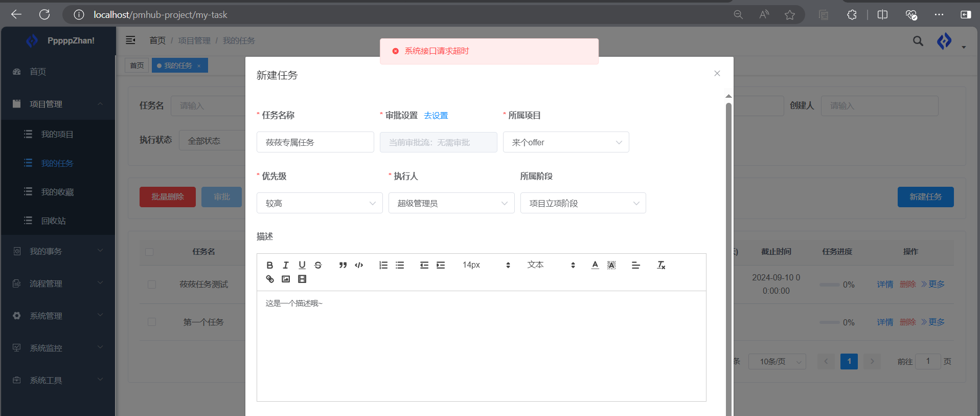This screenshot has height=416, width=980.
Task: Toggle italic formatting in description editor
Action: (x=286, y=265)
